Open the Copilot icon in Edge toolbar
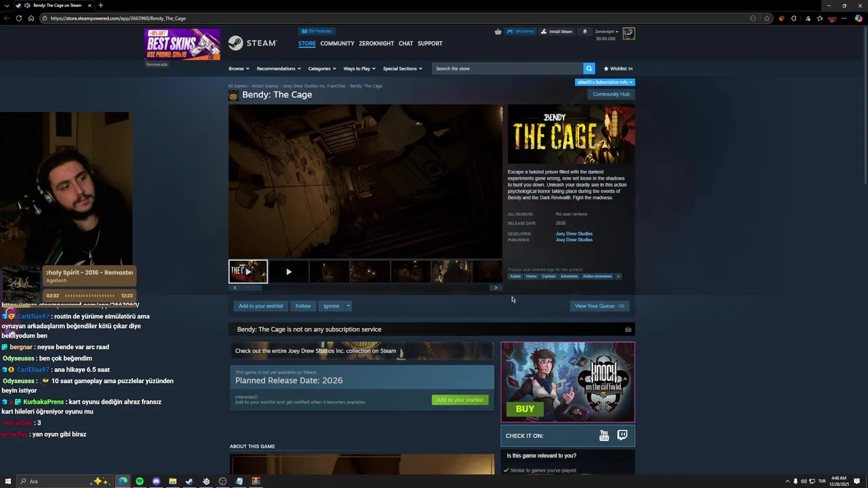Screen dimensions: 868x488 click(859, 18)
